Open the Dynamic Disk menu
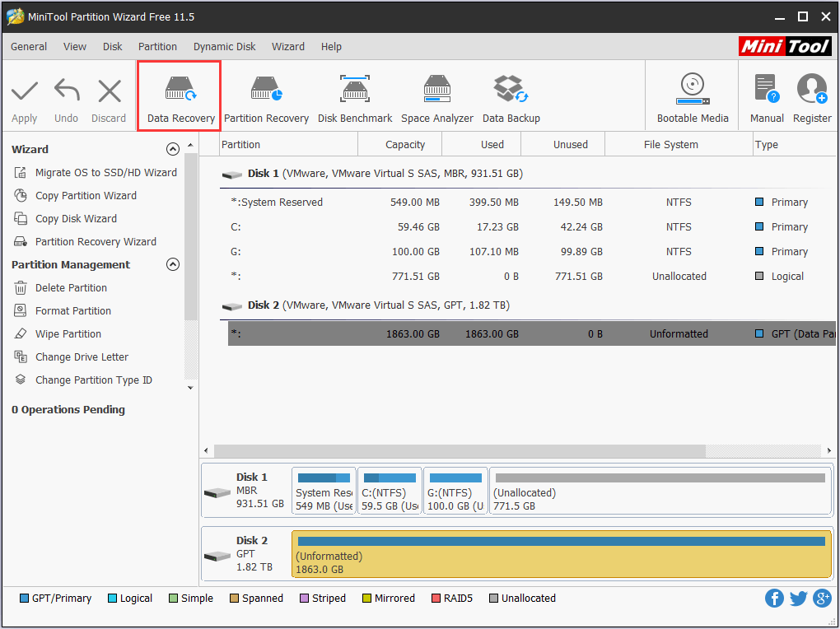 click(225, 47)
